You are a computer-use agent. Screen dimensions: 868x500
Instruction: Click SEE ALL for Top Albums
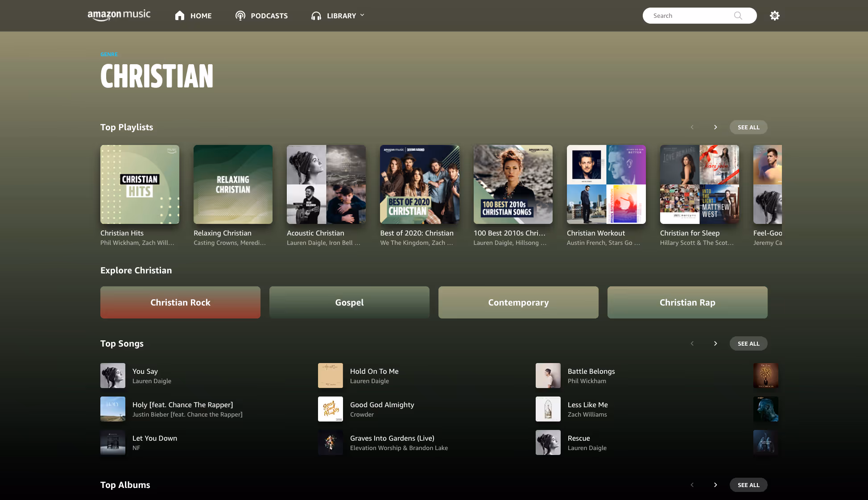coord(748,485)
